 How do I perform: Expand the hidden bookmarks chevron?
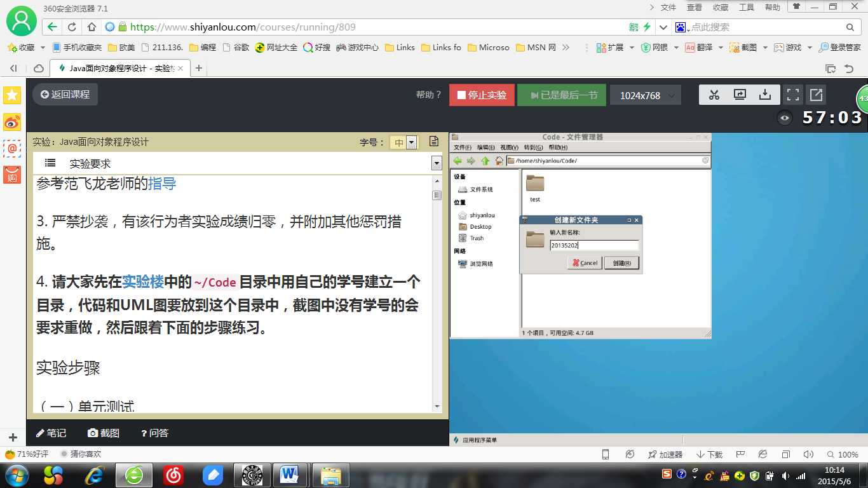(566, 48)
